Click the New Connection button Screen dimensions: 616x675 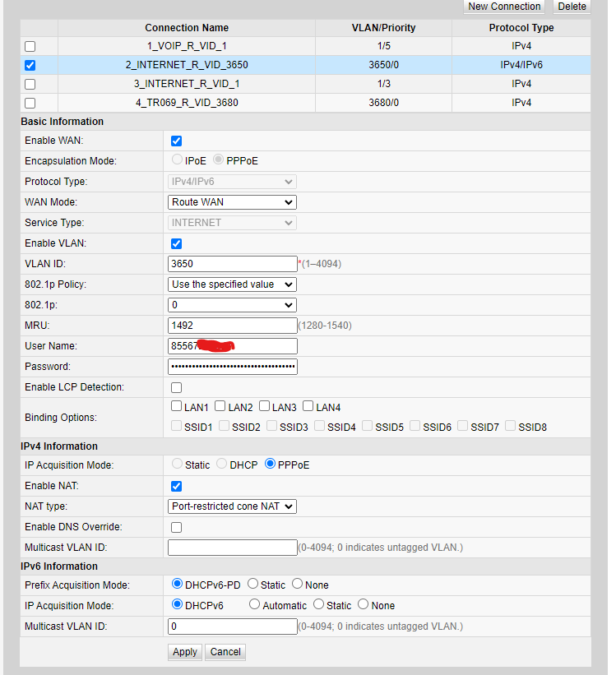tap(504, 7)
